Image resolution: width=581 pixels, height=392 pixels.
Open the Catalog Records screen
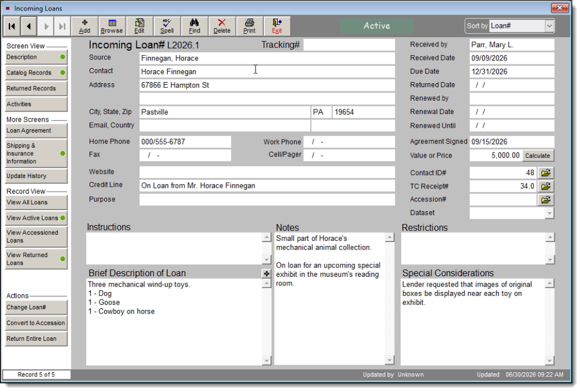pos(36,73)
